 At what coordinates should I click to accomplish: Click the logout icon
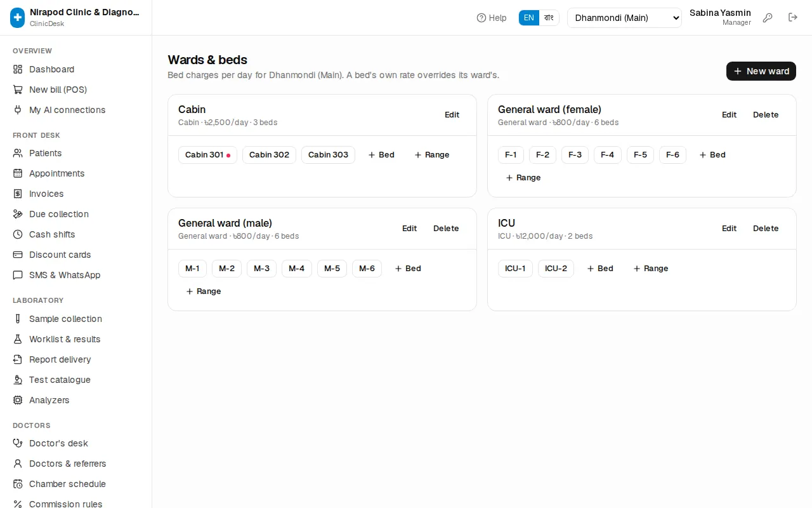[x=793, y=18]
